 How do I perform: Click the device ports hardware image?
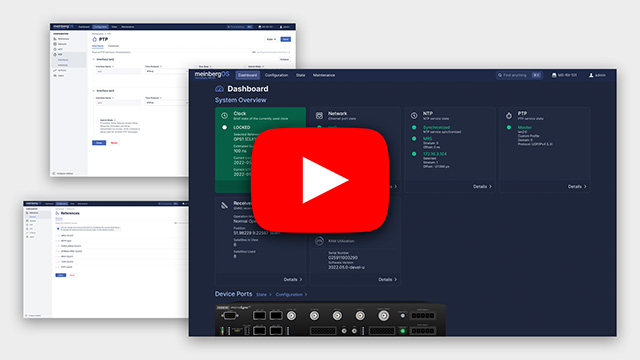[x=330, y=320]
